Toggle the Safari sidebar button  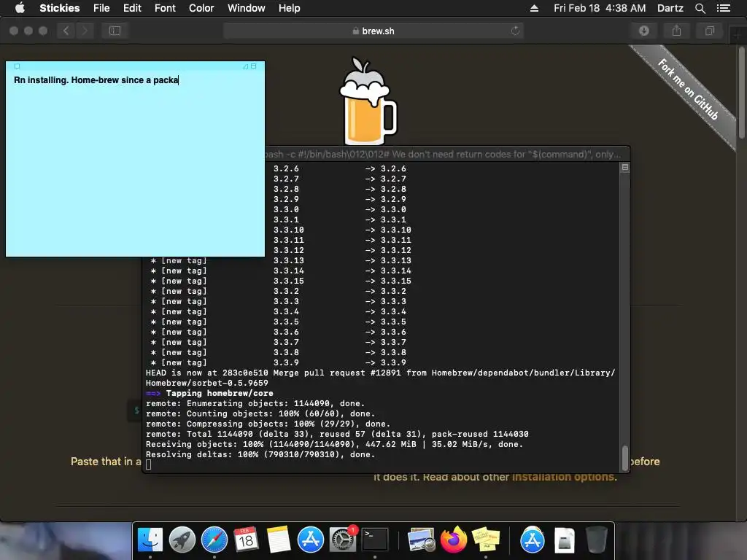tap(115, 31)
